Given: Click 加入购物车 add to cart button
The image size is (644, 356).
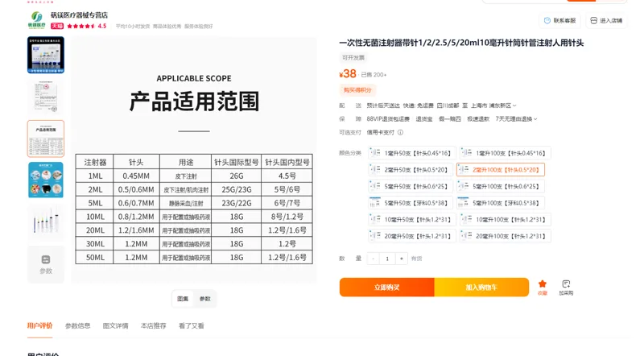Looking at the screenshot, I should pos(481,287).
